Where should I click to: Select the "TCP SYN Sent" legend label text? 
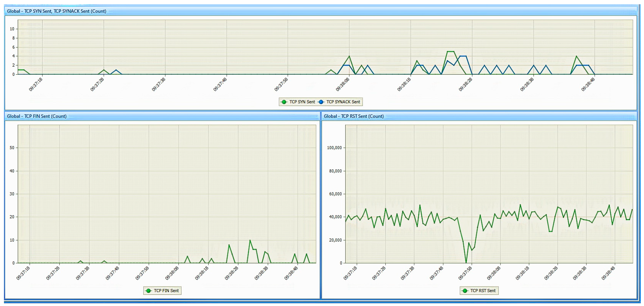pos(302,102)
